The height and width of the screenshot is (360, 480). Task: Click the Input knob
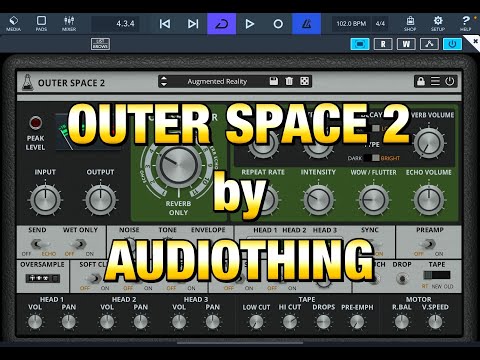(x=45, y=199)
